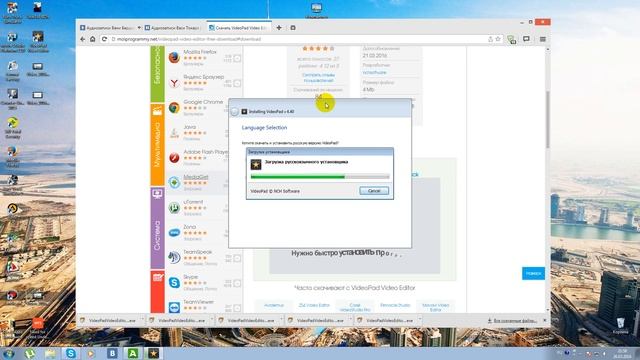640x360 pixels.
Task: Click the installer back arrow in VideoPad dialog
Action: pyautogui.click(x=235, y=111)
